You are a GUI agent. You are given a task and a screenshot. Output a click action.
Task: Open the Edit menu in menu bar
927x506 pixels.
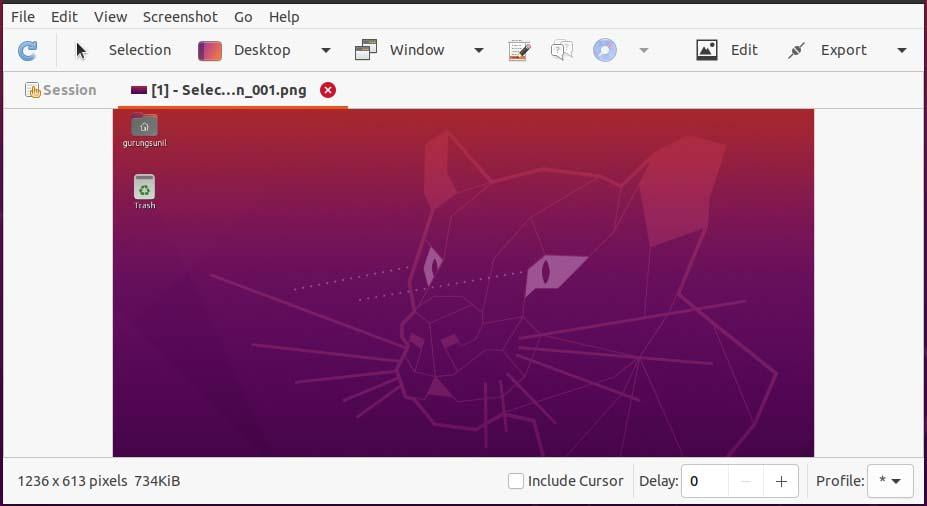point(64,17)
